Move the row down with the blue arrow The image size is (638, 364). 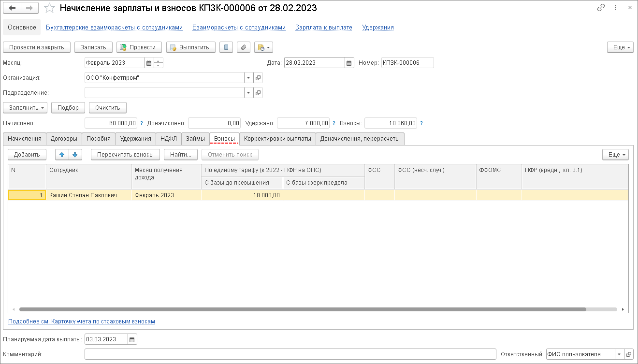(x=75, y=155)
